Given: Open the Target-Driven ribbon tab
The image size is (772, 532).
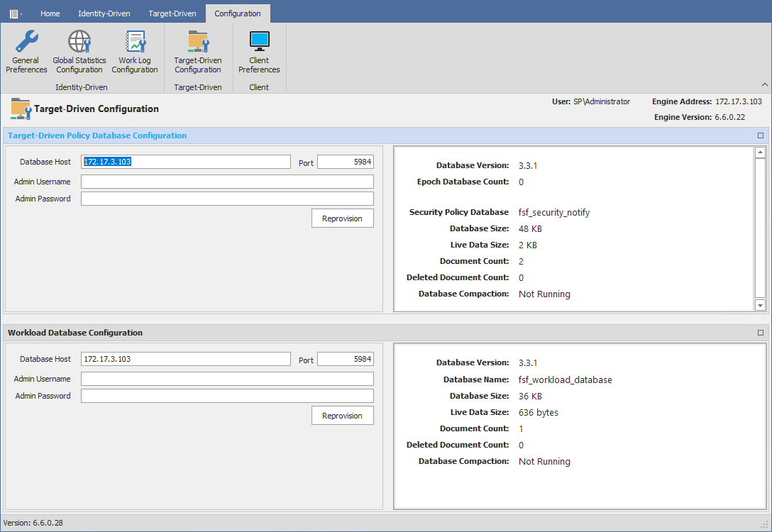Looking at the screenshot, I should click(x=172, y=13).
